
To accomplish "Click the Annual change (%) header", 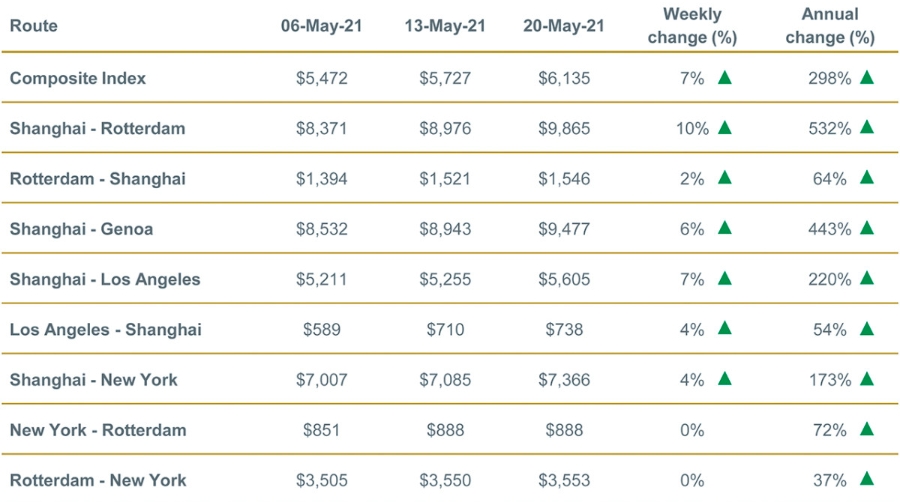I will click(830, 26).
